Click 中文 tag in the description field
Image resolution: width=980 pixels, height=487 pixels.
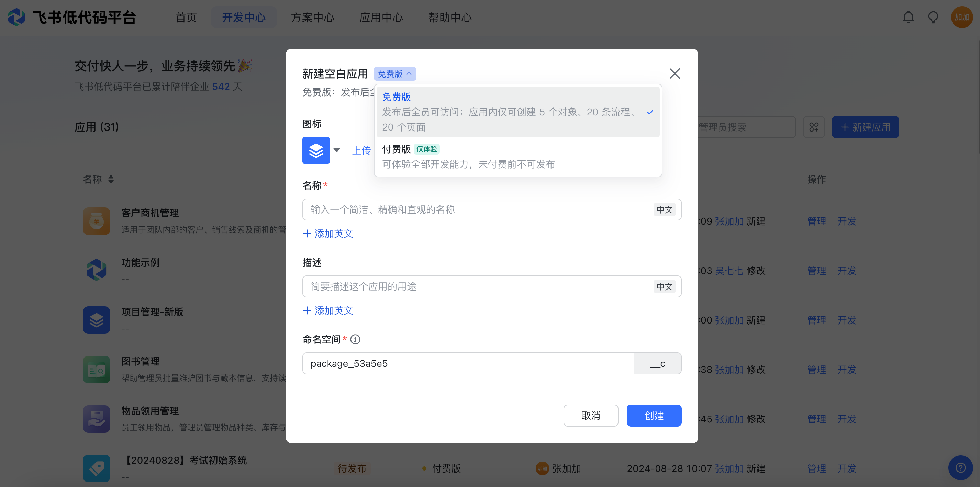click(664, 286)
